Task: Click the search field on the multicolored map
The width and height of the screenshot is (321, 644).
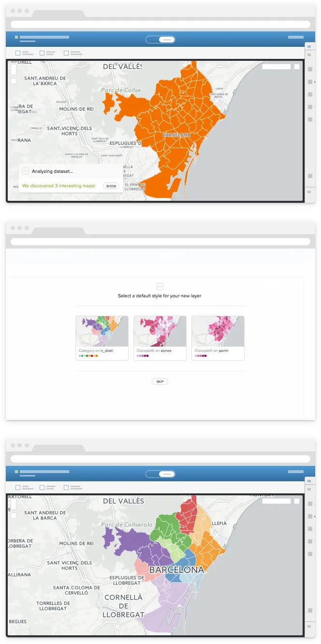Action: pos(277,501)
